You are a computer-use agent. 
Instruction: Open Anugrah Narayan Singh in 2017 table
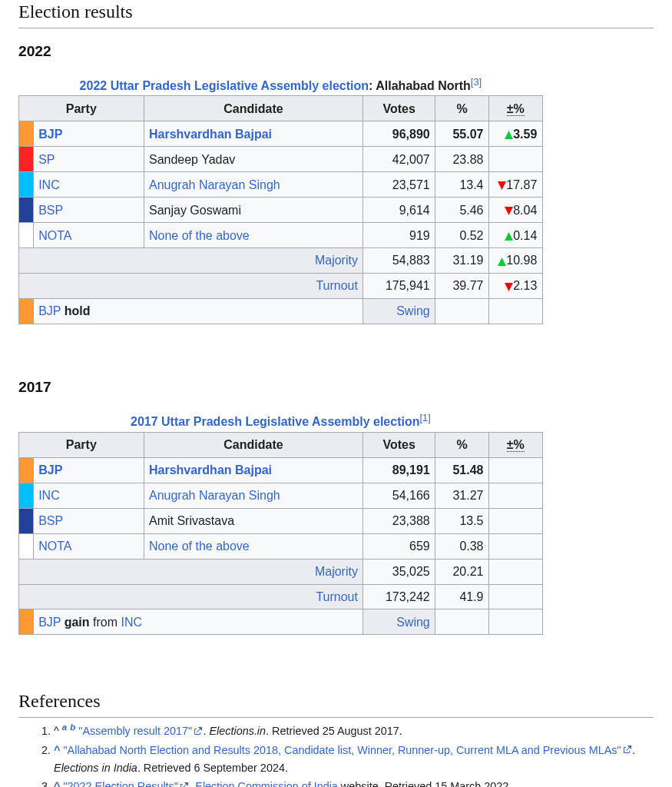point(214,496)
